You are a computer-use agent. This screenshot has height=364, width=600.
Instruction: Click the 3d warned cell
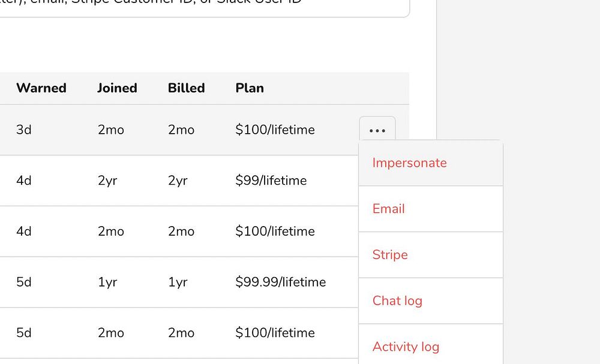[24, 130]
